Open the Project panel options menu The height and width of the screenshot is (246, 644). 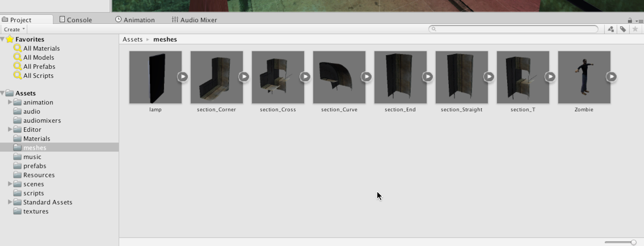(x=639, y=20)
